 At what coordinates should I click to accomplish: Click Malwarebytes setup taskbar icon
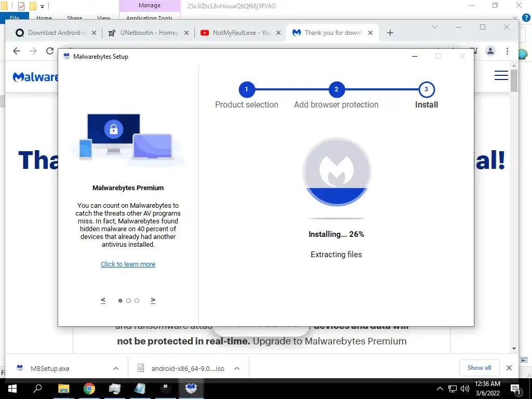tap(191, 389)
